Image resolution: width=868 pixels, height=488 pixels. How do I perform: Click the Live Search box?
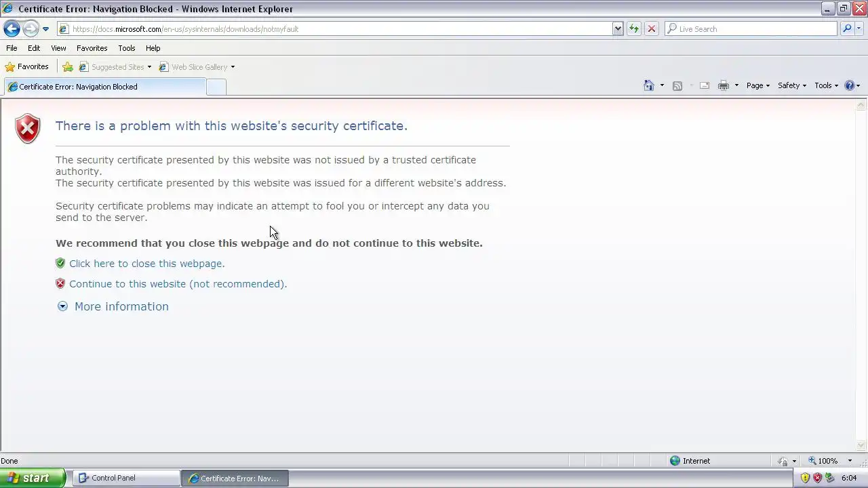click(751, 29)
